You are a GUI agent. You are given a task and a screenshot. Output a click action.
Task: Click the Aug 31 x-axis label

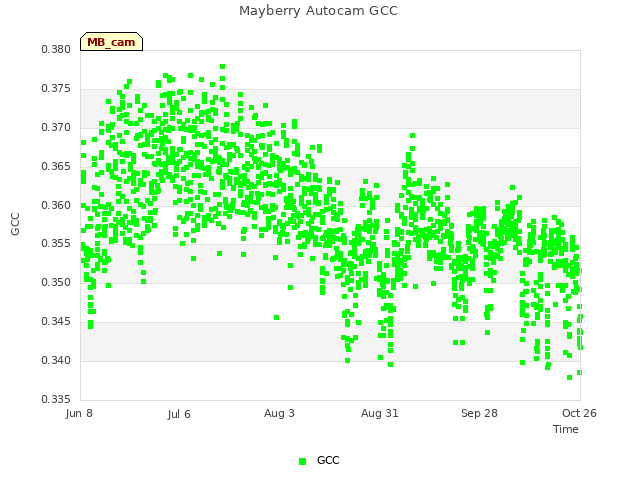[x=380, y=413]
